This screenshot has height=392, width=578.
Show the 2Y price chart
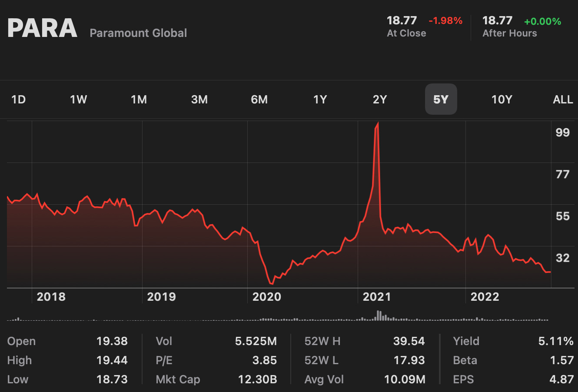click(x=380, y=100)
